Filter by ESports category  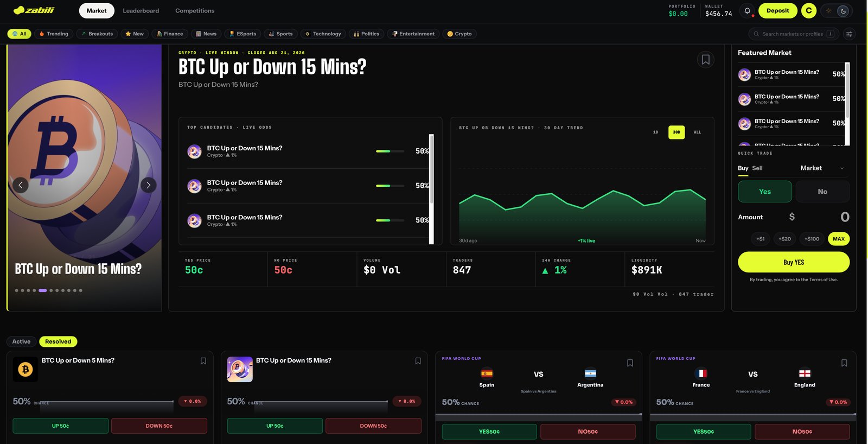click(242, 34)
